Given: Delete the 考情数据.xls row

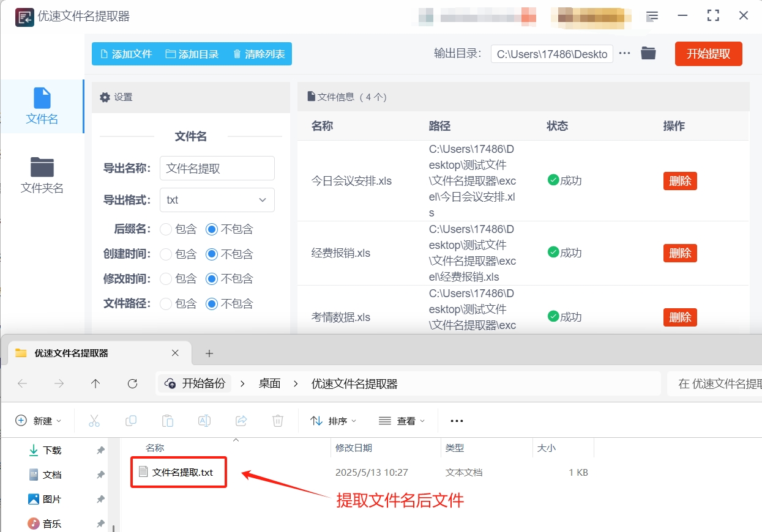Looking at the screenshot, I should click(x=680, y=317).
